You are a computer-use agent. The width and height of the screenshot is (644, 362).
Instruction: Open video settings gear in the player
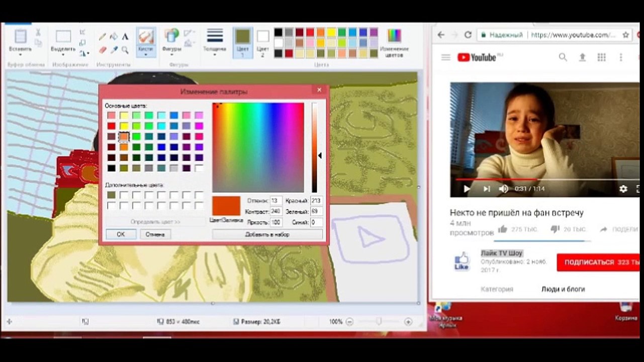tap(623, 189)
